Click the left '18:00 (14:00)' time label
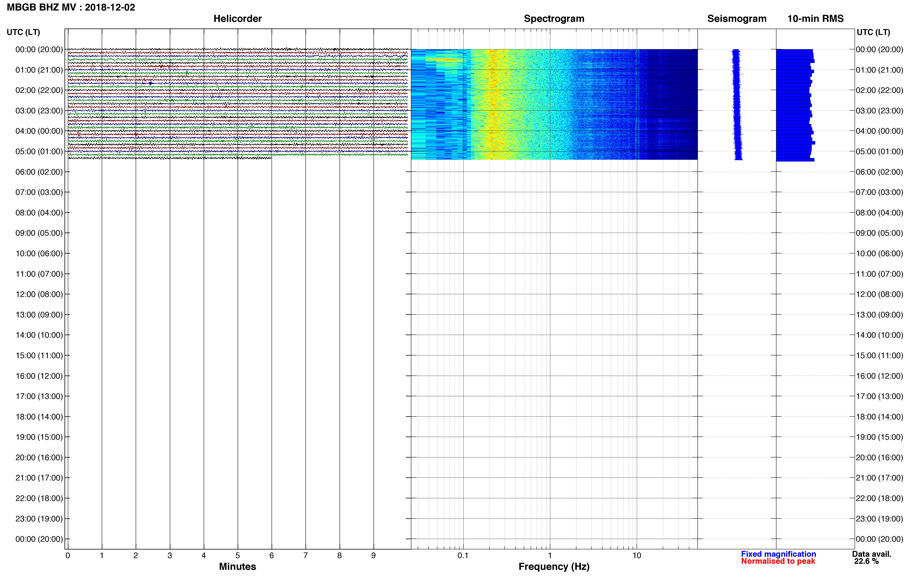This screenshot has width=924, height=578. 39,417
